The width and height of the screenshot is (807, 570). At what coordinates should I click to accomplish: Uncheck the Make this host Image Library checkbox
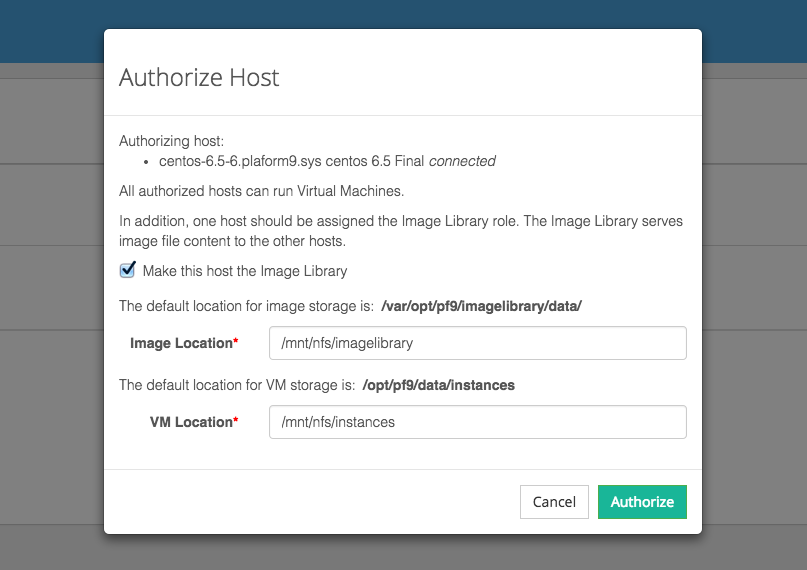127,270
